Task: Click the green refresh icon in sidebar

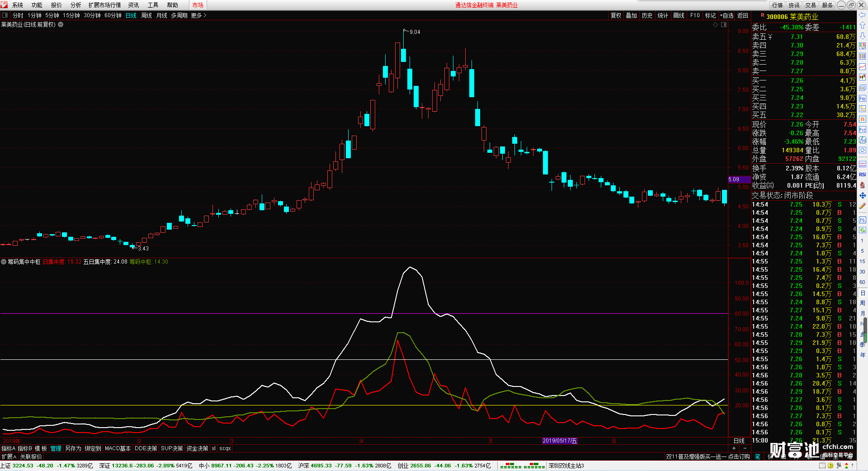Action: coord(863,230)
